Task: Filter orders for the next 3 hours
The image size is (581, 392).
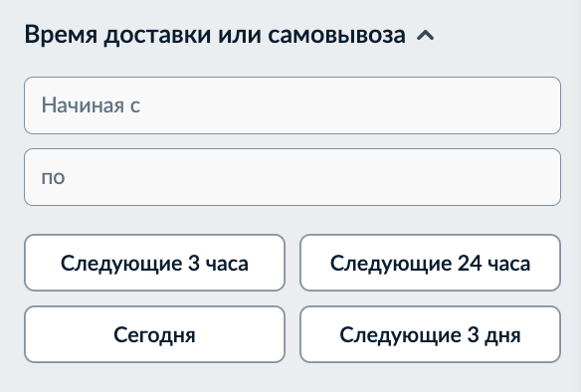Action: point(154,263)
